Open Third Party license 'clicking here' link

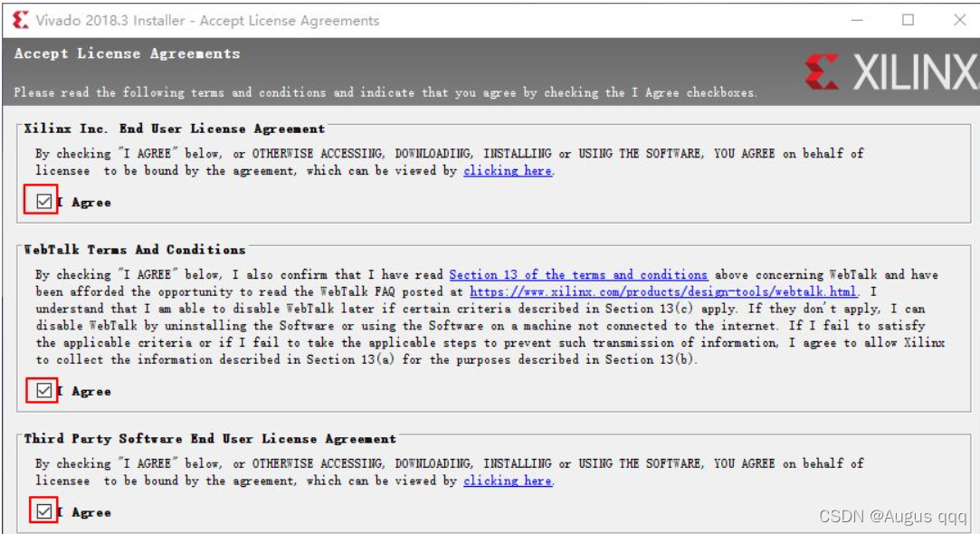click(508, 481)
